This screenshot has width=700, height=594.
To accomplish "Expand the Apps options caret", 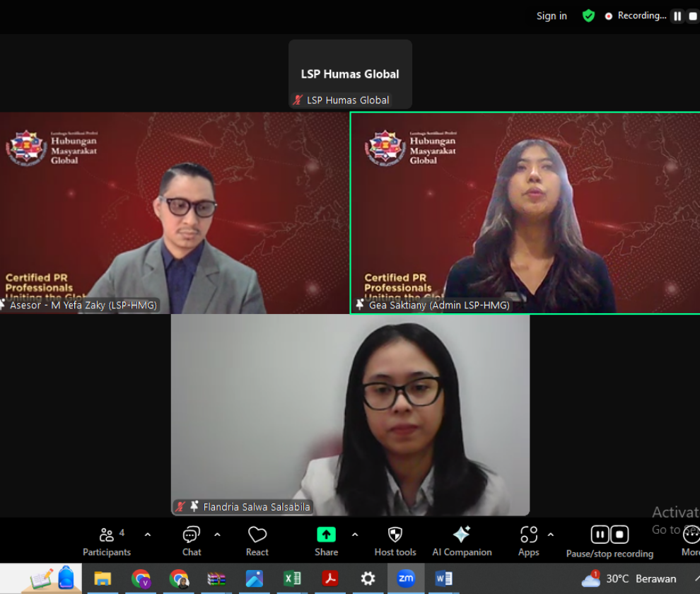I will coord(551,535).
